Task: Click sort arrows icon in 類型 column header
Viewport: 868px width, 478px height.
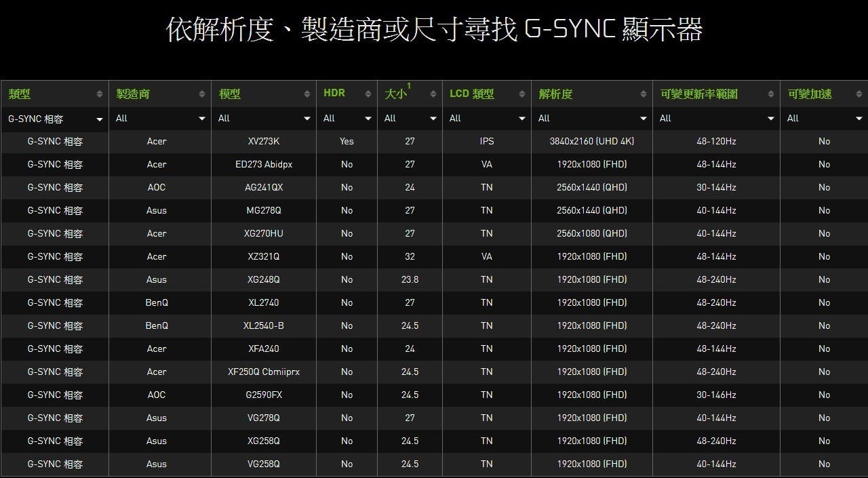Action: pos(100,94)
